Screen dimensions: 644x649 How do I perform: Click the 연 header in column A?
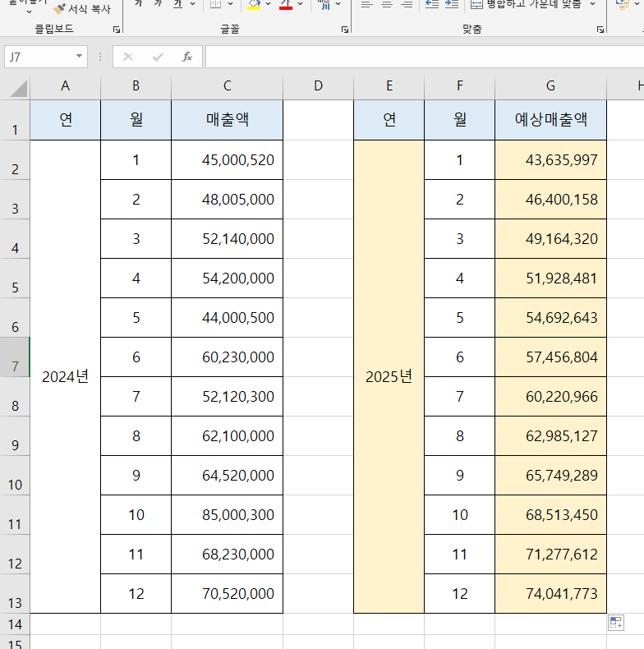(66, 120)
